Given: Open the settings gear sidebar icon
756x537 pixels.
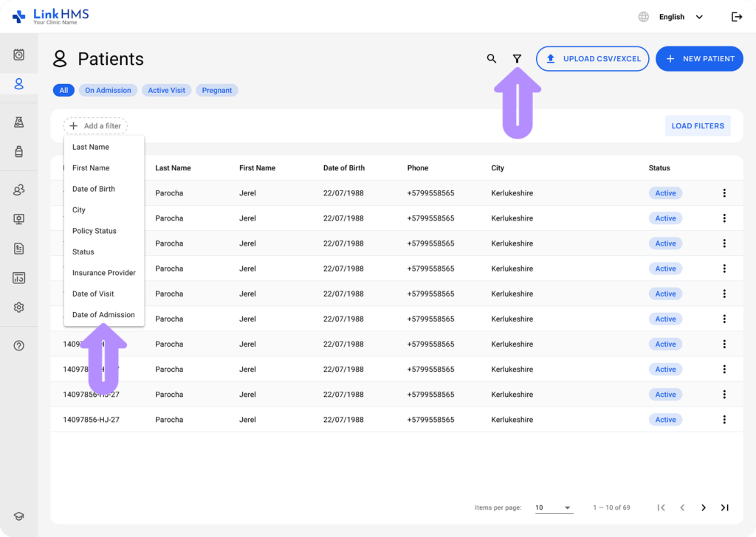Looking at the screenshot, I should [x=18, y=308].
